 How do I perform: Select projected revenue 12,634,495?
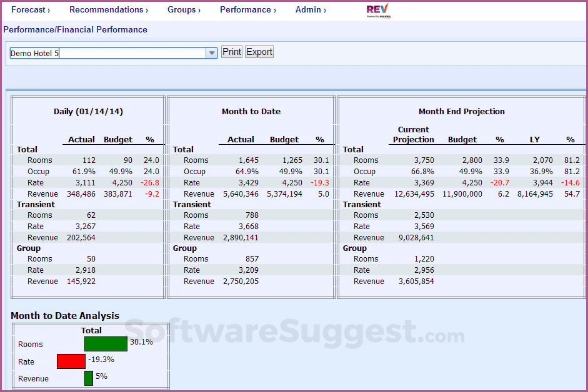414,194
